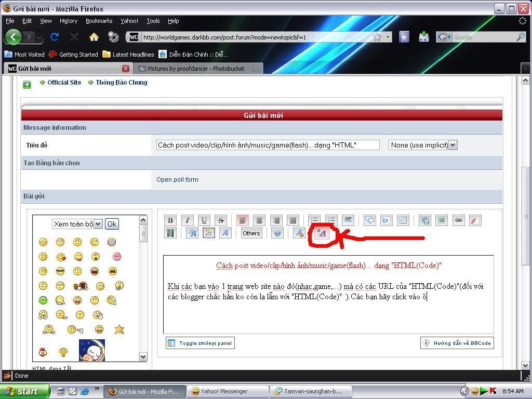Toggle strikethrough formatting in the editor
This screenshot has width=532, height=399.
click(x=221, y=220)
